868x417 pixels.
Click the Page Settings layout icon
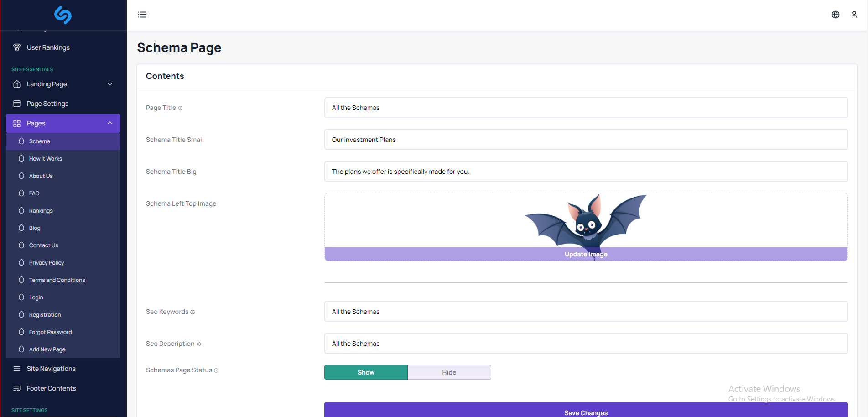pyautogui.click(x=17, y=104)
